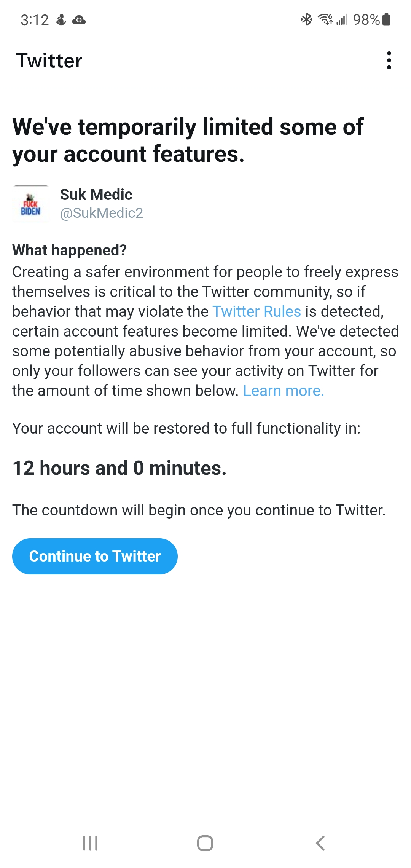Image resolution: width=411 pixels, height=868 pixels.
Task: Tap the cloud sync notification icon
Action: (x=79, y=20)
